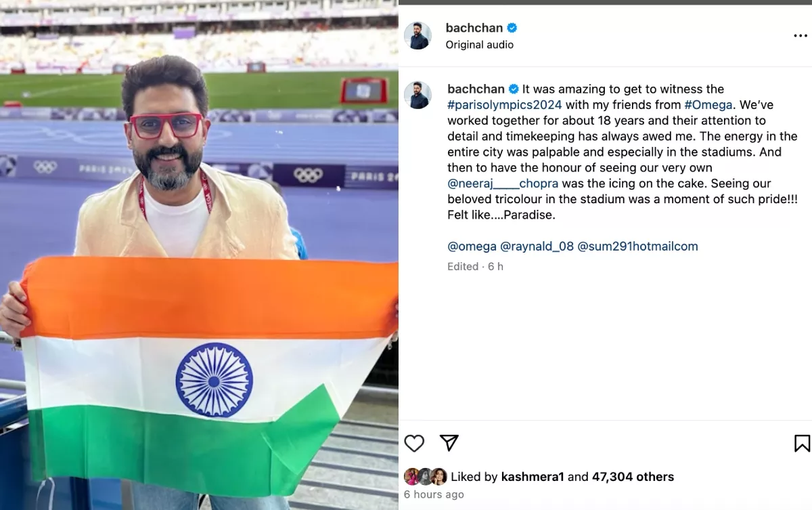The width and height of the screenshot is (812, 510).
Task: View the 47,304 others likes list
Action: point(633,477)
